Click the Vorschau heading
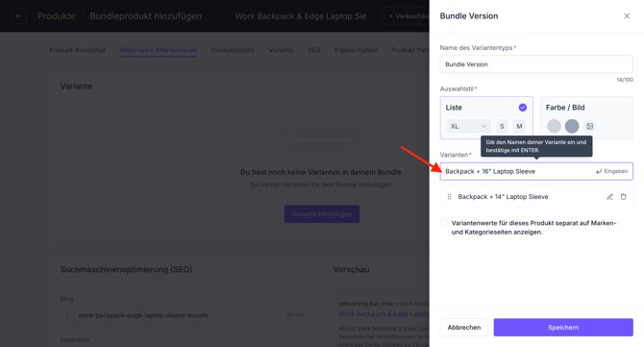 (x=351, y=269)
